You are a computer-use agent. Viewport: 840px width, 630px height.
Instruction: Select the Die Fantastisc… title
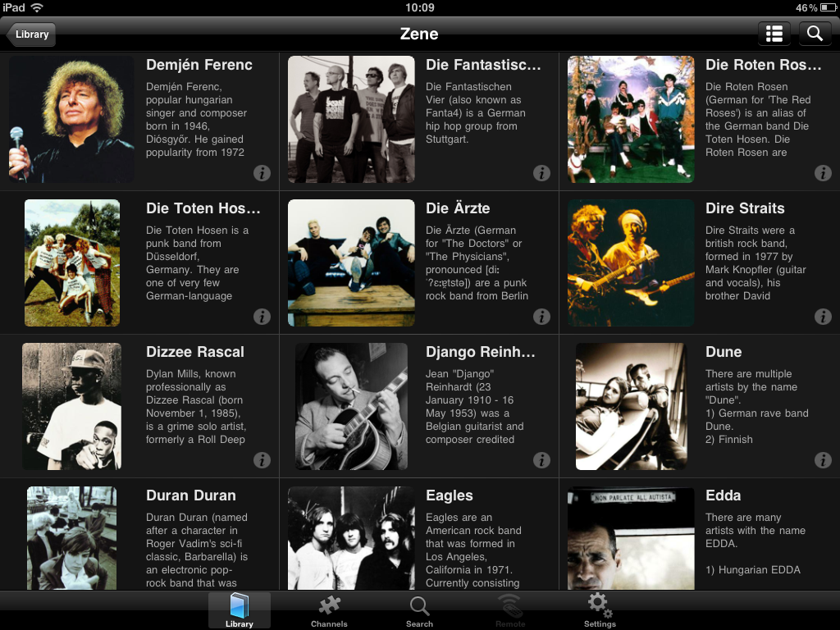tap(483, 65)
